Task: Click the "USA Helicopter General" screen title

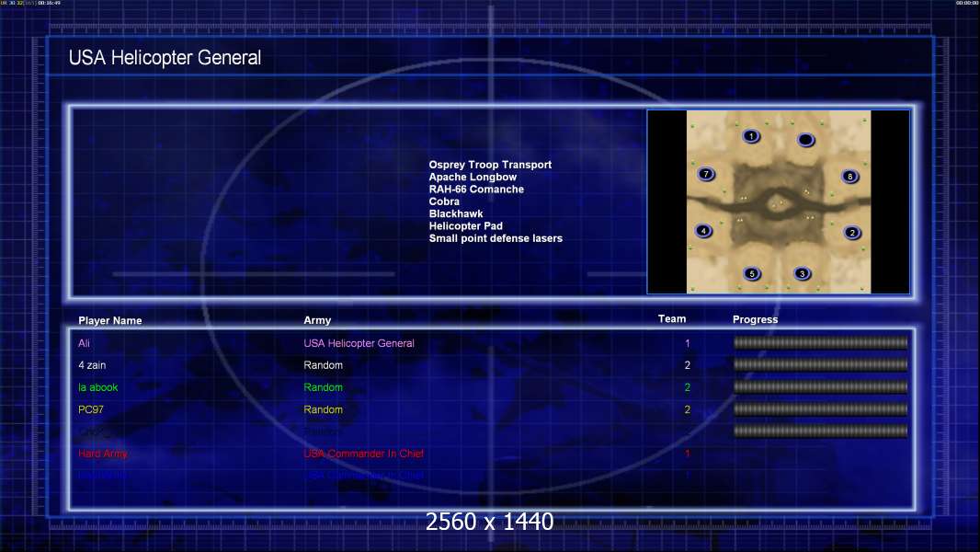Action: point(165,58)
